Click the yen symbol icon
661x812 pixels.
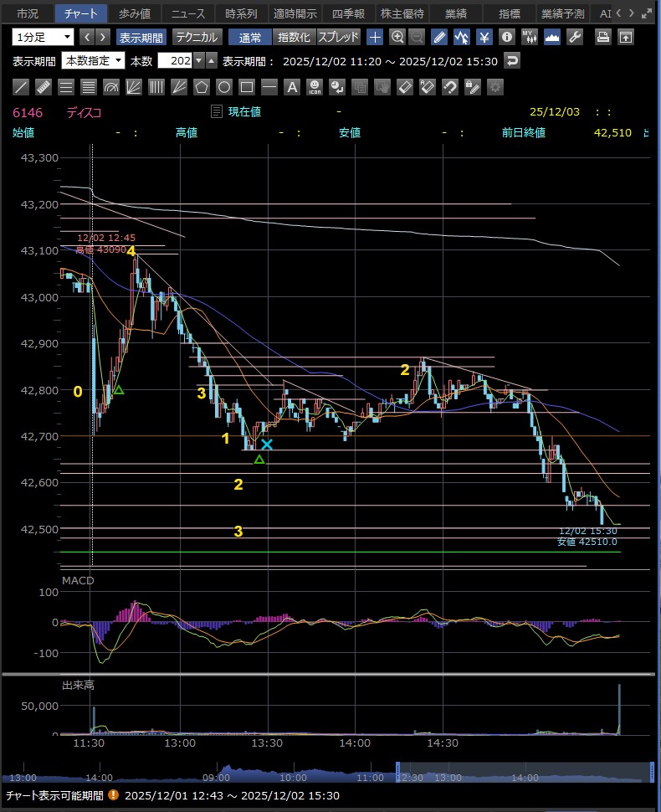(484, 37)
